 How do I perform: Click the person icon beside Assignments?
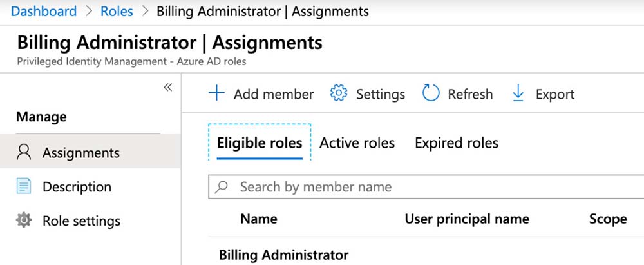pyautogui.click(x=24, y=153)
